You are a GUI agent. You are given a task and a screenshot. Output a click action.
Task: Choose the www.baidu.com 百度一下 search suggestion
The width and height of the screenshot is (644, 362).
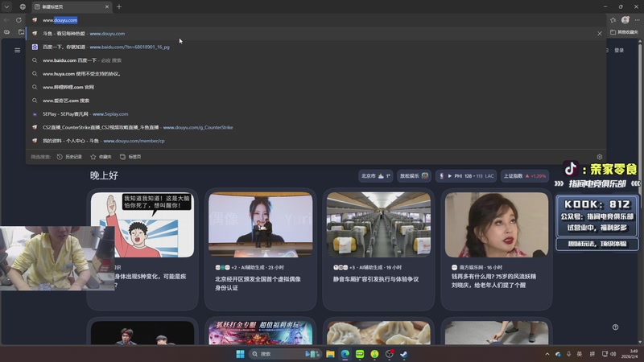(x=316, y=60)
